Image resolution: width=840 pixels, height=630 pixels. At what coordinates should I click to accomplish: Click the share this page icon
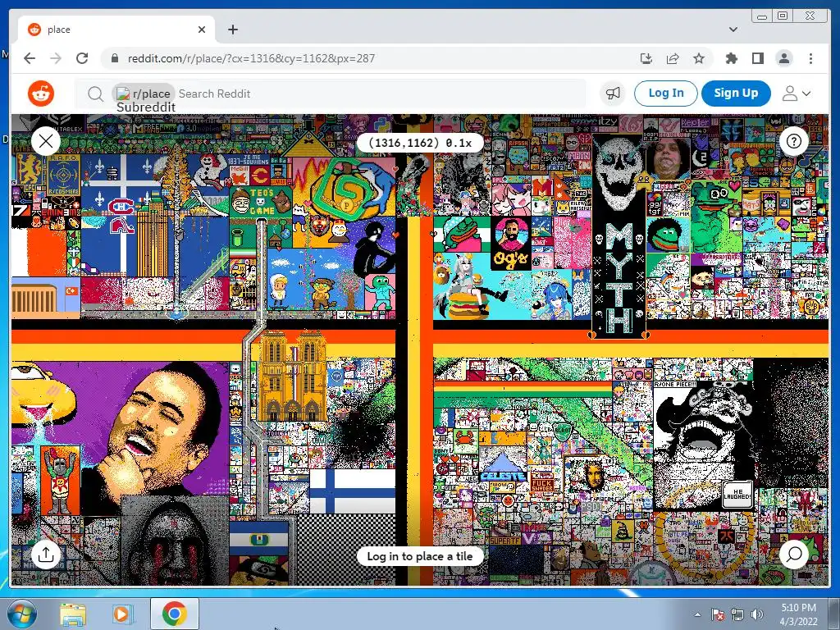673,58
